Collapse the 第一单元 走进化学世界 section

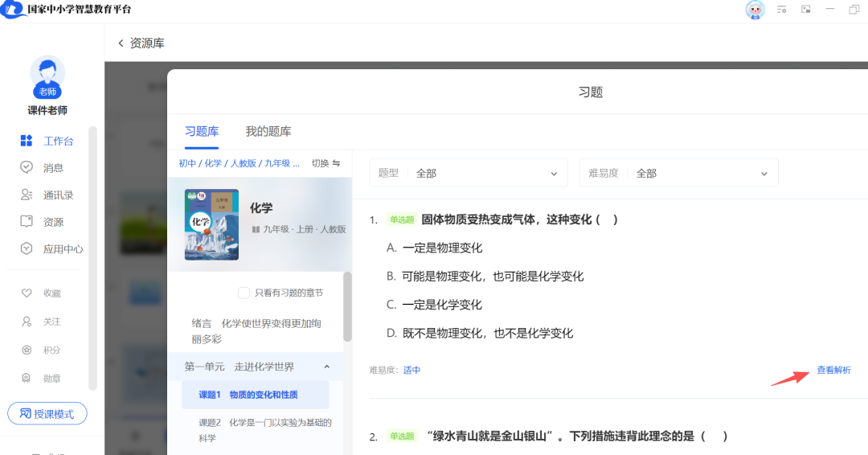327,367
